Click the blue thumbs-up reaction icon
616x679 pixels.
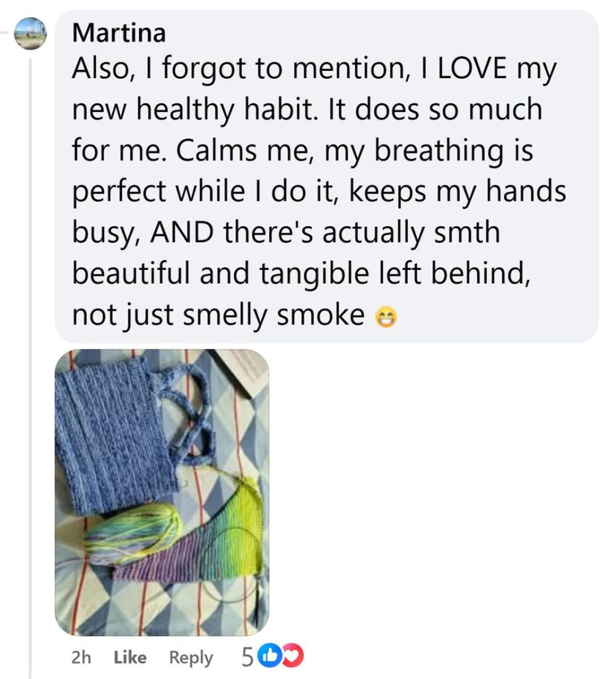[269, 656]
